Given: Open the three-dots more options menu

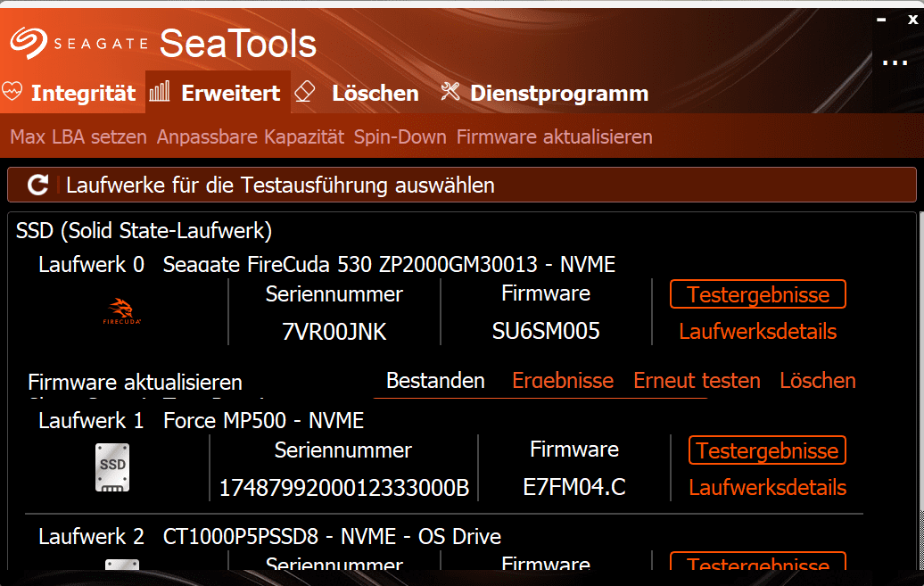Looking at the screenshot, I should tap(895, 62).
